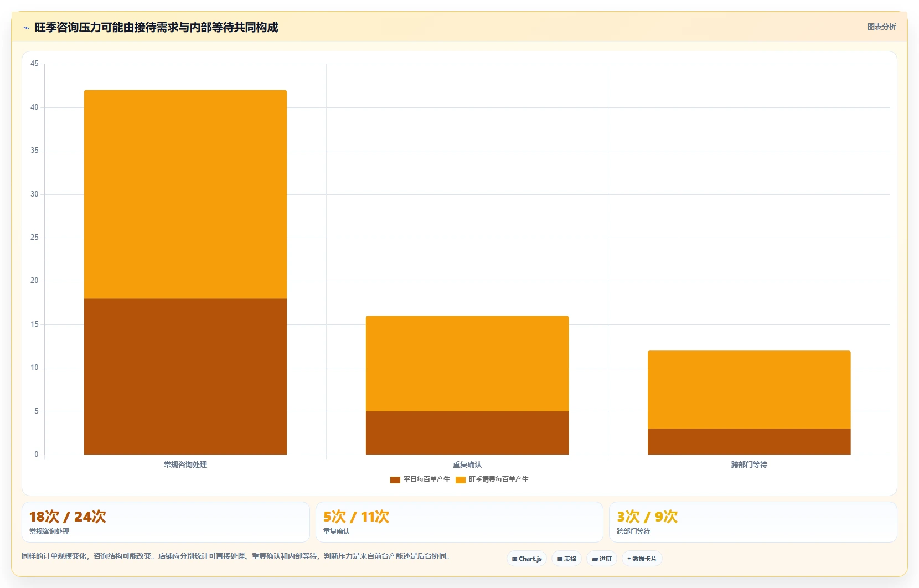
Task: Click the 常规咨询处理 caption in the first stat card
Action: point(49,532)
